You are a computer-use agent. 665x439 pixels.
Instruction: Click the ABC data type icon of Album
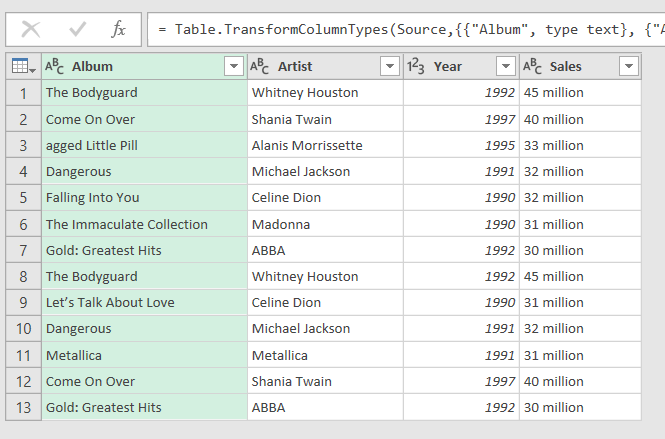click(55, 67)
